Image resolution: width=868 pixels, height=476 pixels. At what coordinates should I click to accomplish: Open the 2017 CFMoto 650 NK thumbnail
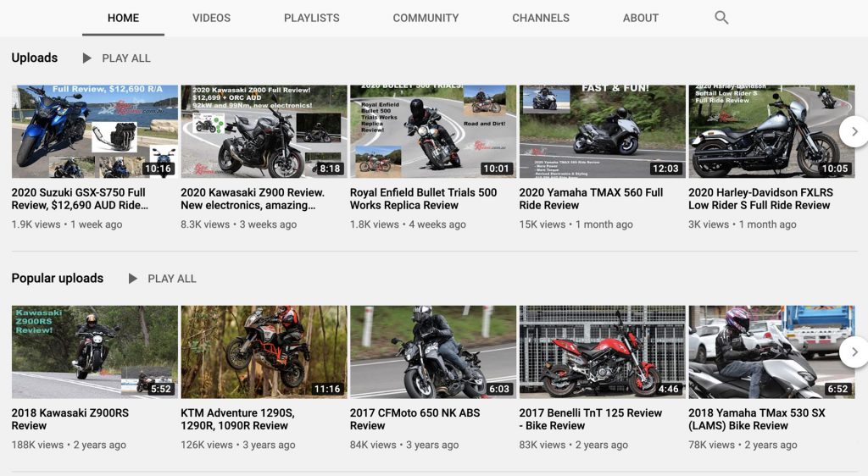[433, 352]
